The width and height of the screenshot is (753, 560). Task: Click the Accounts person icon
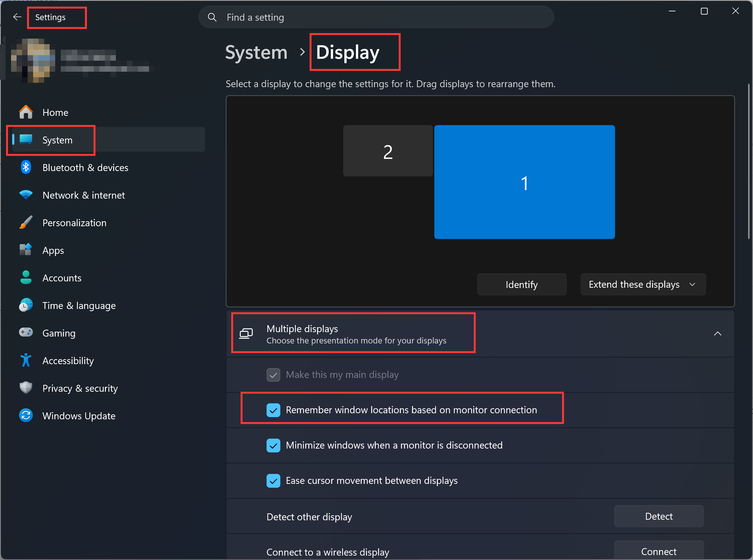click(26, 278)
